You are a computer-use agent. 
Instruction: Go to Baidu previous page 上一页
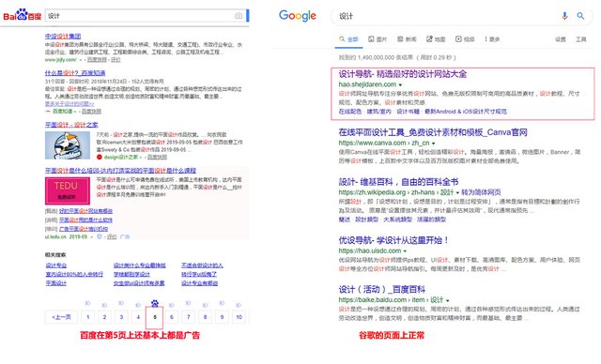pyautogui.click(x=61, y=317)
